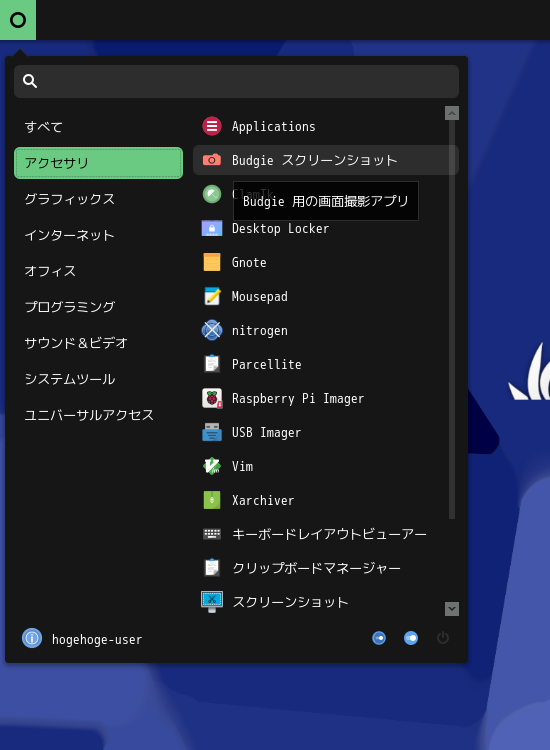Launch Desktop Locker via its padlock icon
This screenshot has height=750, width=550.
pos(212,228)
